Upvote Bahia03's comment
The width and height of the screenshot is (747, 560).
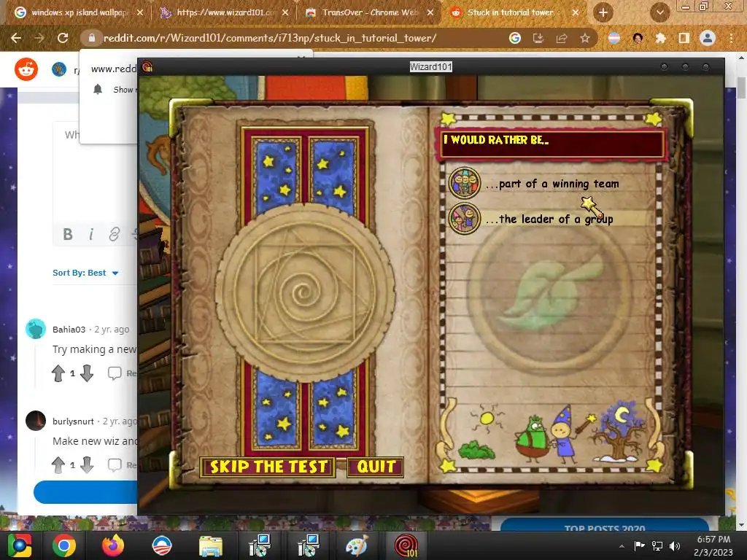click(58, 373)
